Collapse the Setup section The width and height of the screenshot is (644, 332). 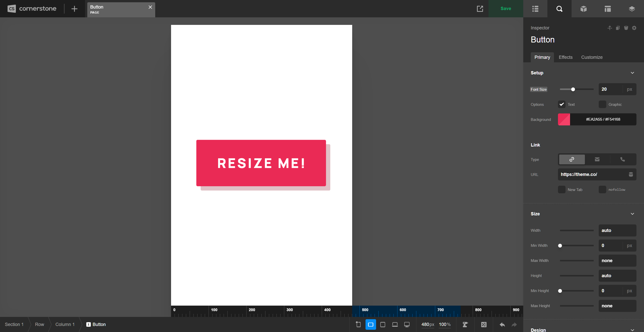[632, 73]
